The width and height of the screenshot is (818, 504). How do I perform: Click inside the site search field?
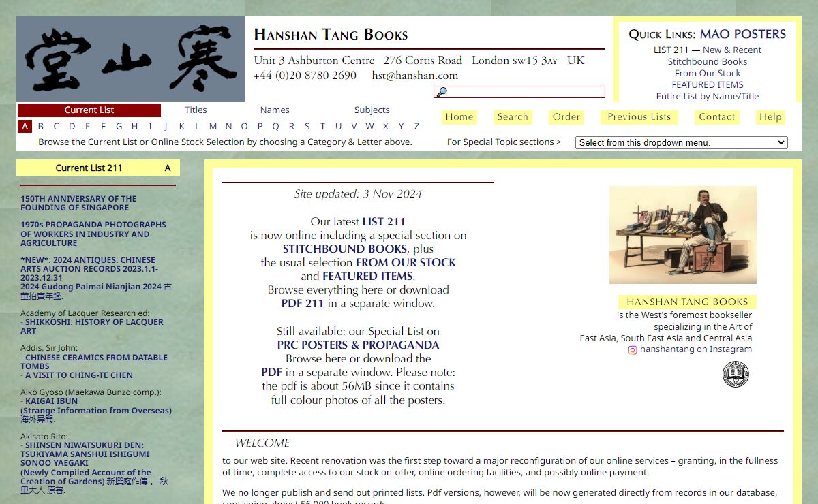coord(519,92)
